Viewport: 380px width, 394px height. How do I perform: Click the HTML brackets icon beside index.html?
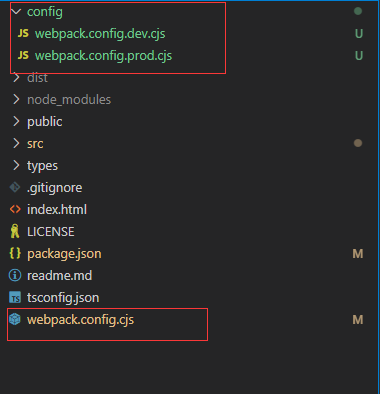pyautogui.click(x=15, y=209)
